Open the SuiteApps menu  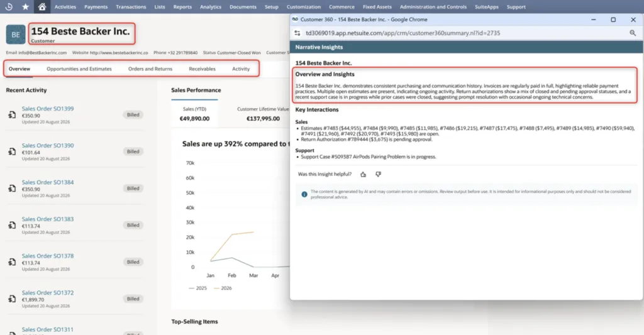click(x=487, y=7)
